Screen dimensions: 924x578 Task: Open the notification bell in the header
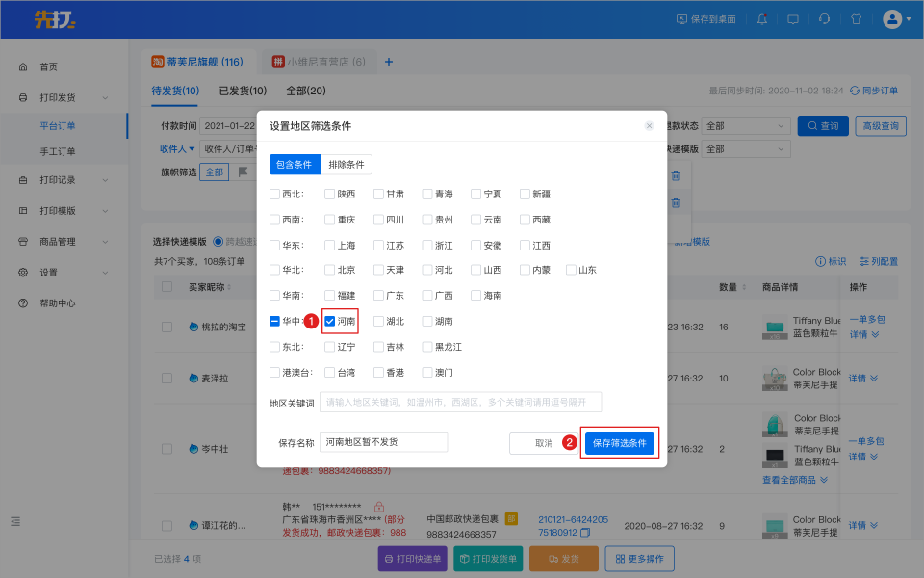coord(762,18)
